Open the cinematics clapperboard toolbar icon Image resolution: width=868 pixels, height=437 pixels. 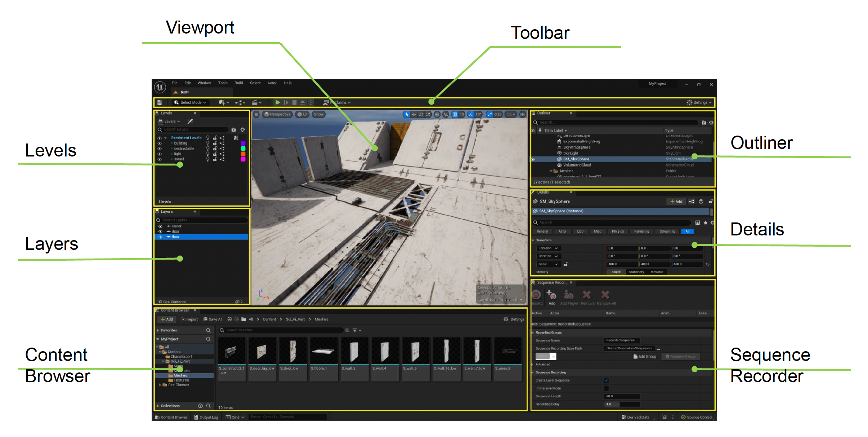pos(255,103)
